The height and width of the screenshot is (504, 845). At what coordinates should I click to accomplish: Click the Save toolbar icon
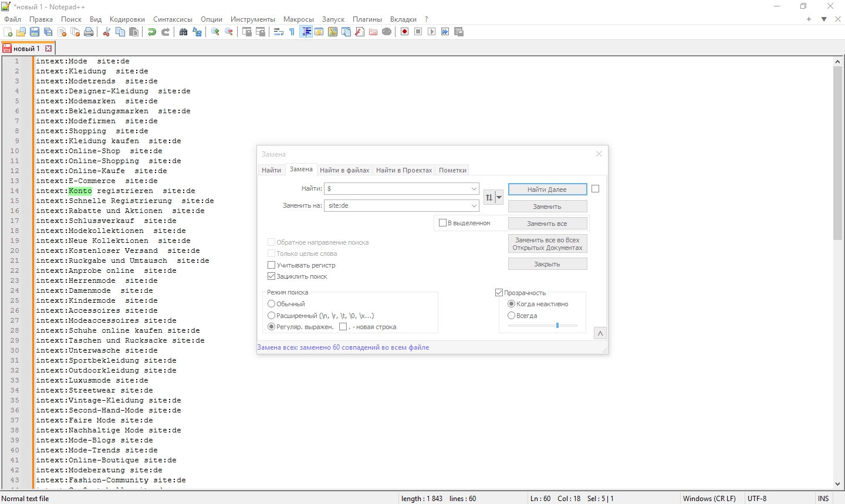point(35,32)
